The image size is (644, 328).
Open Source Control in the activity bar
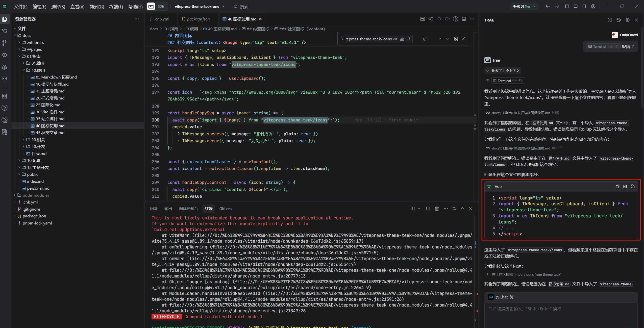click(5, 43)
